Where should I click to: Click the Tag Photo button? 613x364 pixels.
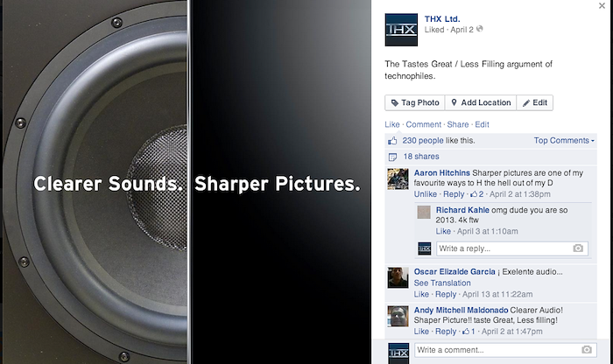pos(415,102)
